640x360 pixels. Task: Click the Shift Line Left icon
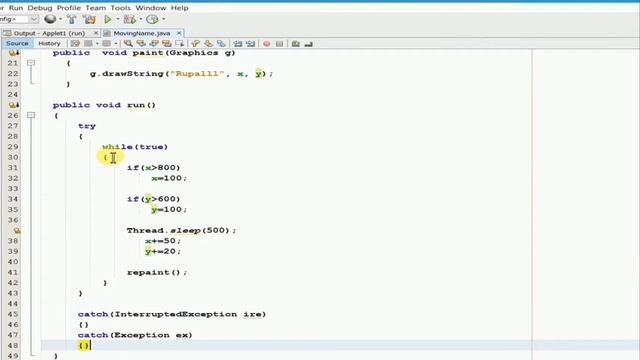[238, 43]
